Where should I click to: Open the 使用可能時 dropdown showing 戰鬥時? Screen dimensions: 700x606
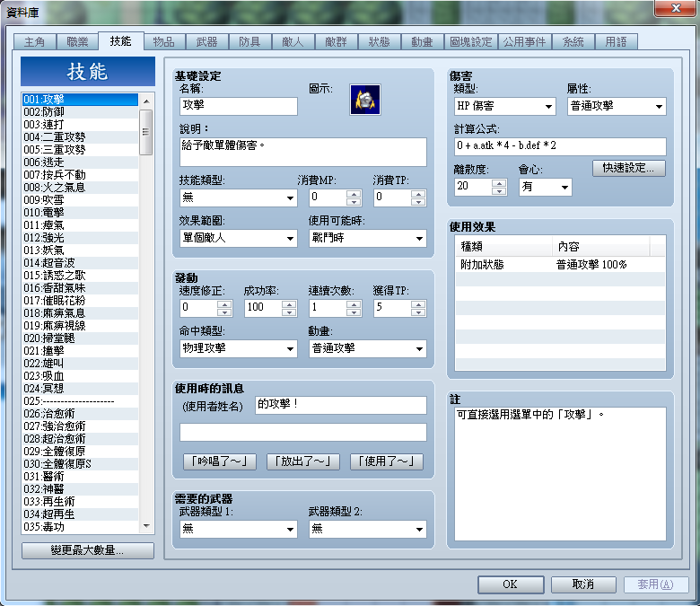(367, 238)
